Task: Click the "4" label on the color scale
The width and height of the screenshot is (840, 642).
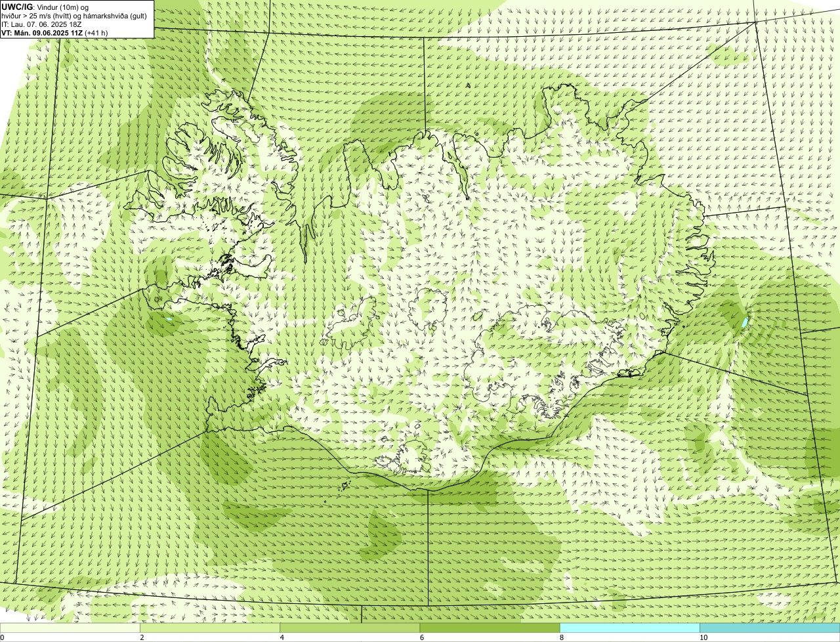Action: coord(282,637)
